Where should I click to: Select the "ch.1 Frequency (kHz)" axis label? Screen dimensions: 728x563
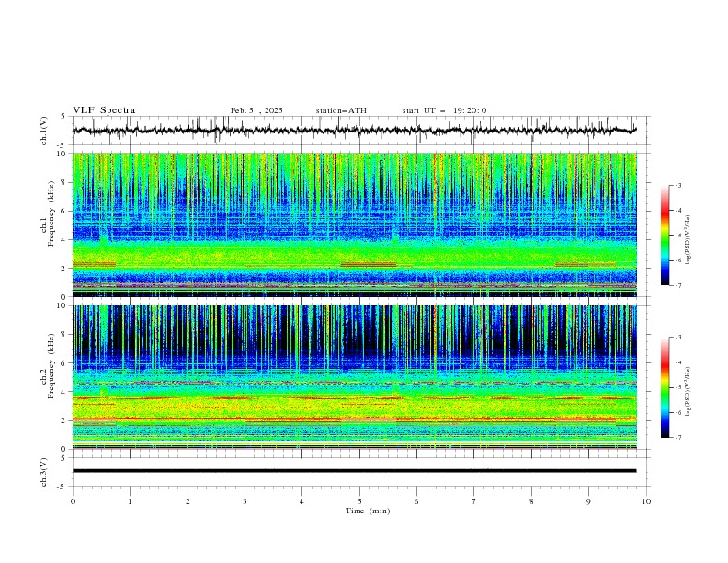pyautogui.click(x=48, y=213)
